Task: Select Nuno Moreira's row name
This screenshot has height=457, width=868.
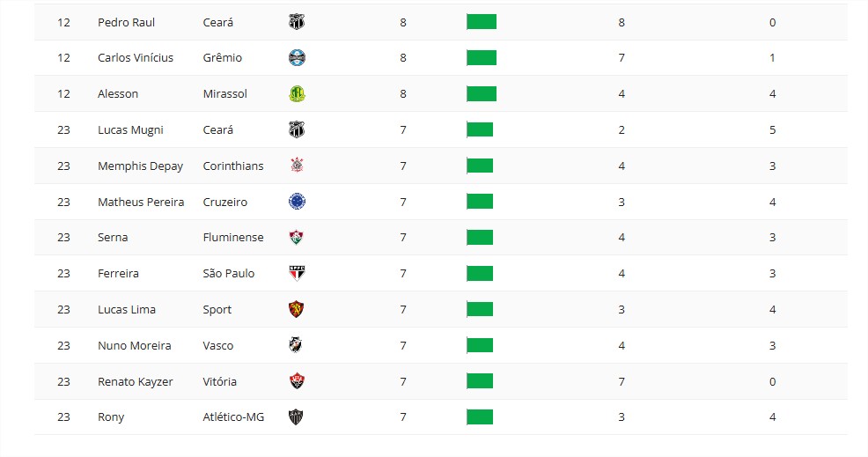Action: [135, 346]
